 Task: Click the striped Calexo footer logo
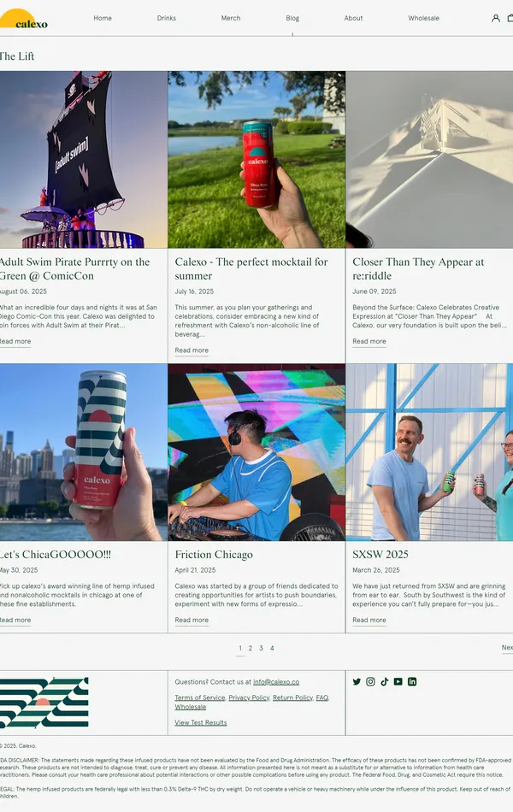(x=43, y=703)
